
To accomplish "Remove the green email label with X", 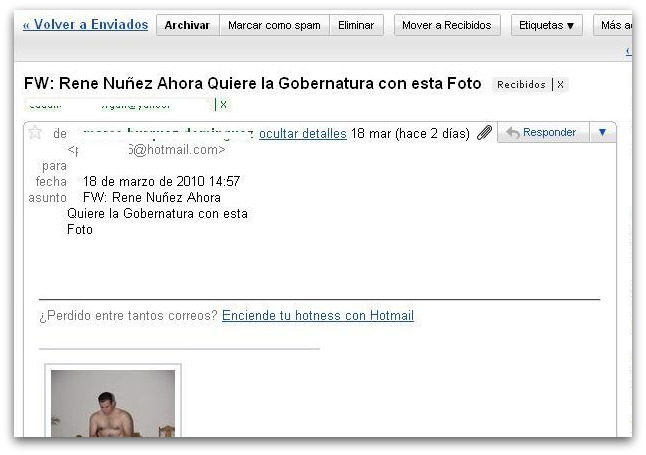I will pyautogui.click(x=223, y=105).
